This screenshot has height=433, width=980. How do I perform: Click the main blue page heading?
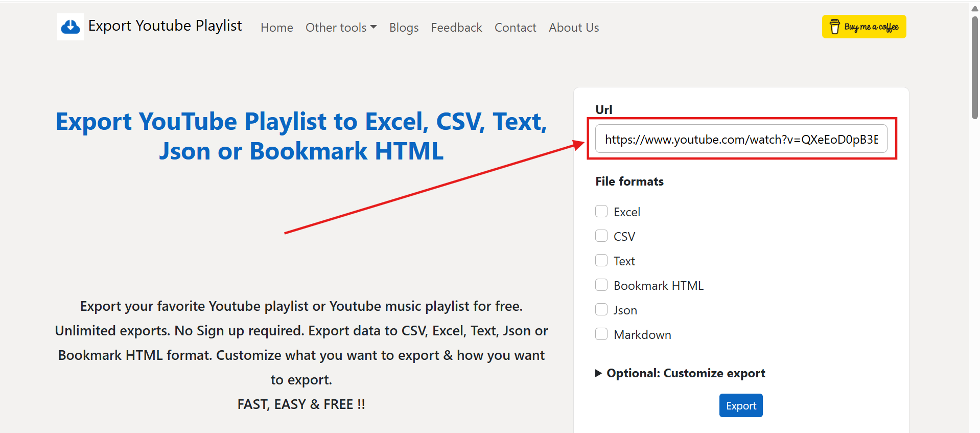(301, 136)
